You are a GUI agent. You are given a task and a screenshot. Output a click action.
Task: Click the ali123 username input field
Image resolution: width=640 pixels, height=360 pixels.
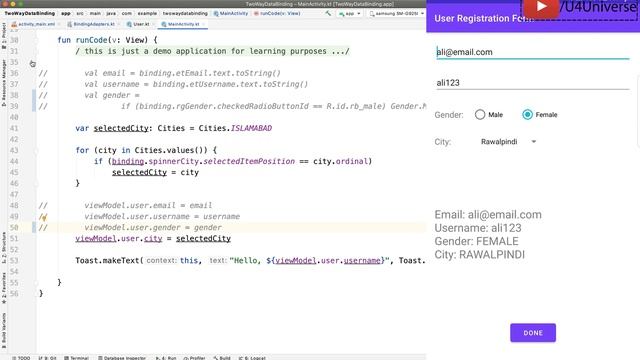533,83
